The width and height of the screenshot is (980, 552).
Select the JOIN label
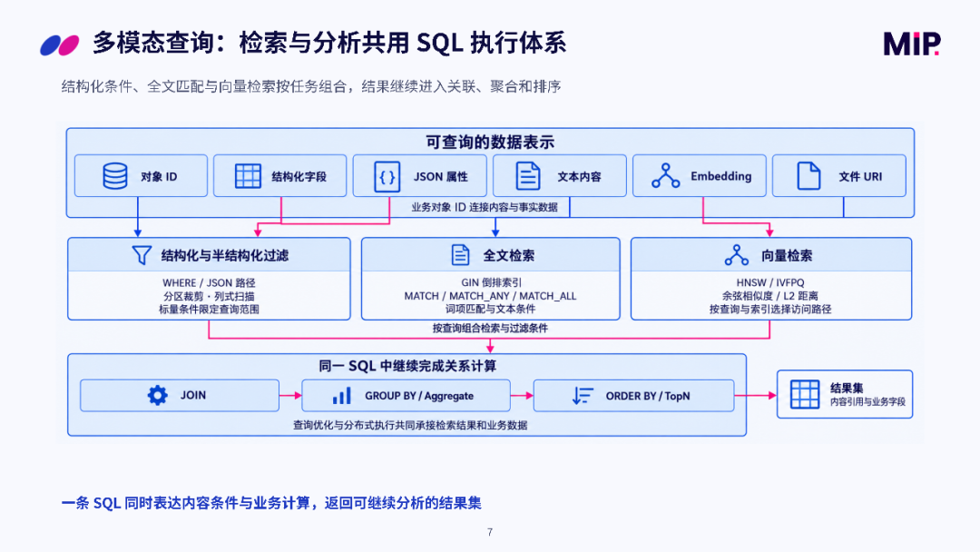tap(193, 395)
